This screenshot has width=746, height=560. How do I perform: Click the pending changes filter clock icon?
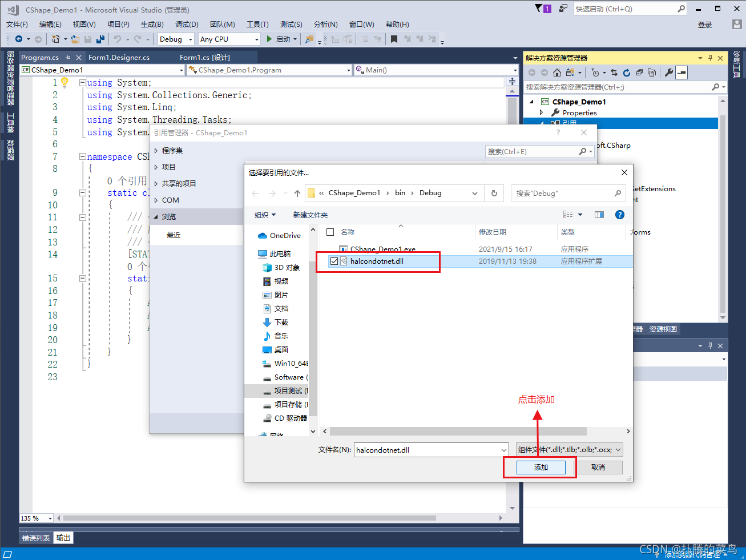click(595, 72)
